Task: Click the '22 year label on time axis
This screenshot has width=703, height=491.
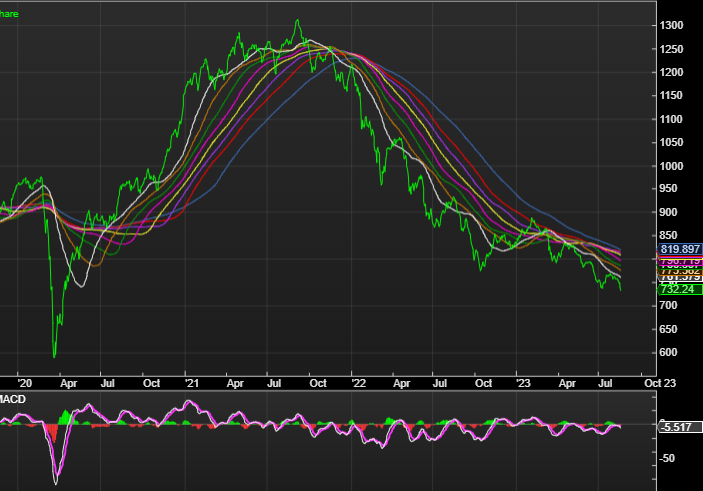Action: pos(359,383)
